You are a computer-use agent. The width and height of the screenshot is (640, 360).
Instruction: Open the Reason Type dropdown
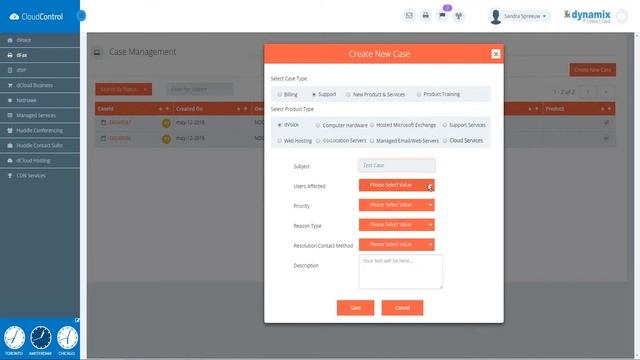click(396, 225)
